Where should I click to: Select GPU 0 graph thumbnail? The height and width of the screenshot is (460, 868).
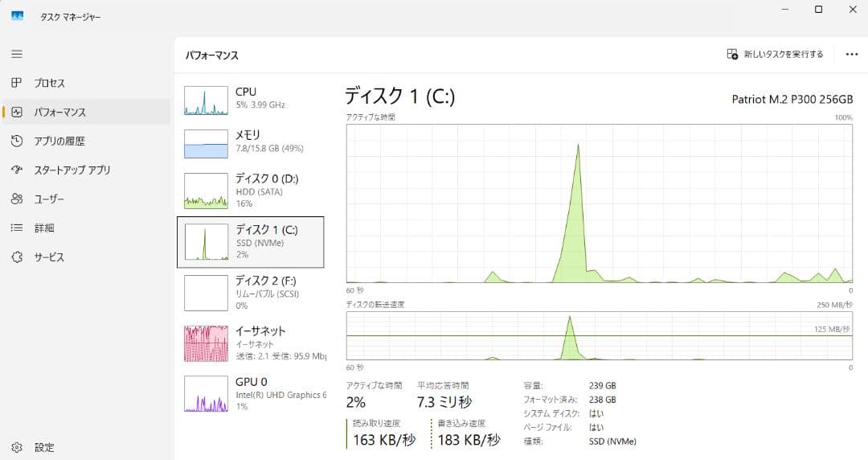(206, 394)
